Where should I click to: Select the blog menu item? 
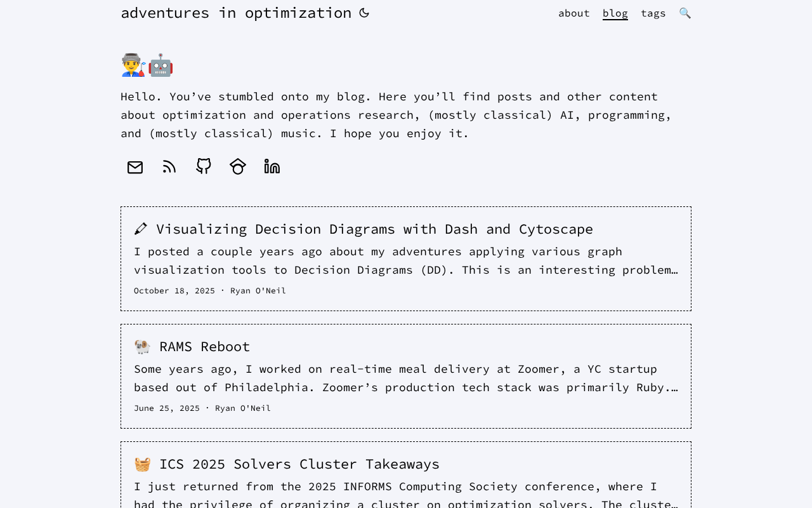(x=615, y=13)
